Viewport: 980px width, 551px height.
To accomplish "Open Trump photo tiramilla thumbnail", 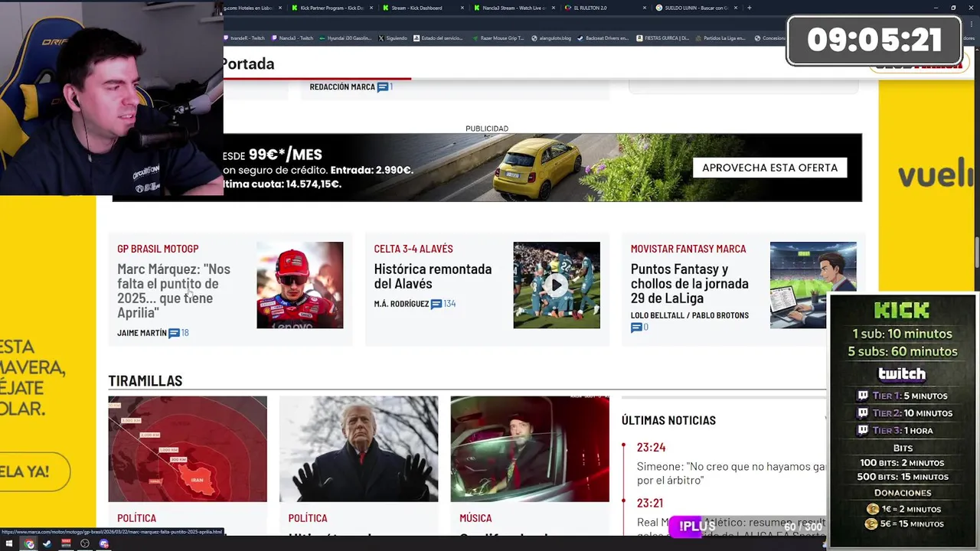I will tap(359, 449).
